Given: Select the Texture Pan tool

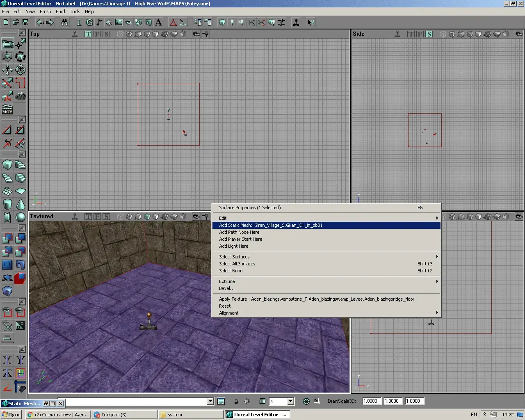Looking at the screenshot, I should (x=7, y=70).
